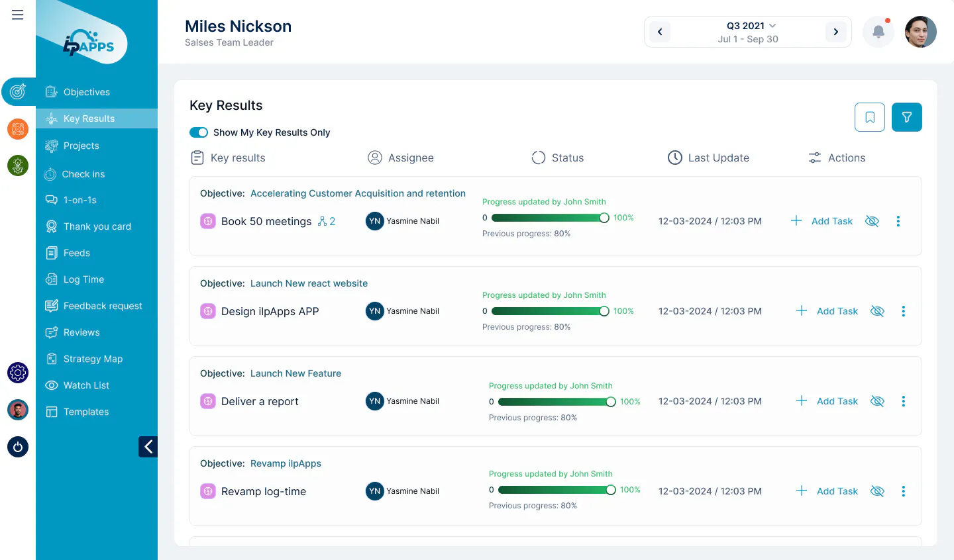Click Add Task for Design ilpApps APP
954x560 pixels.
pos(827,311)
